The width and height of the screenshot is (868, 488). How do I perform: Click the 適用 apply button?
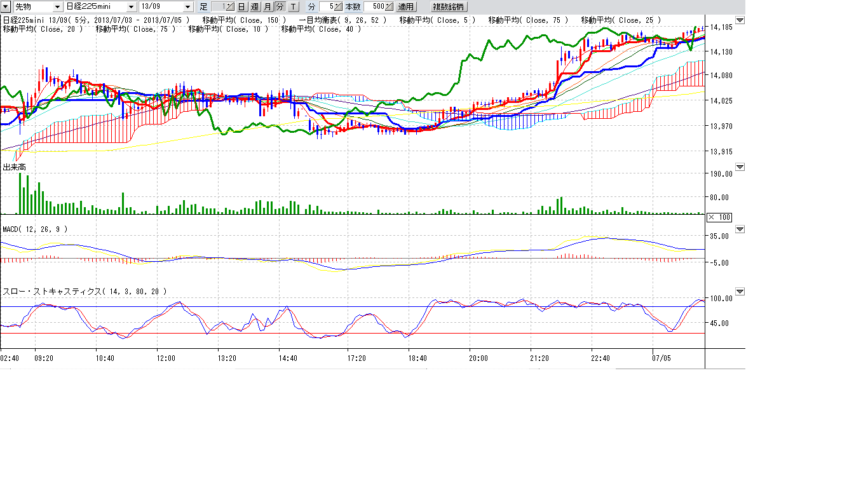[x=405, y=7]
